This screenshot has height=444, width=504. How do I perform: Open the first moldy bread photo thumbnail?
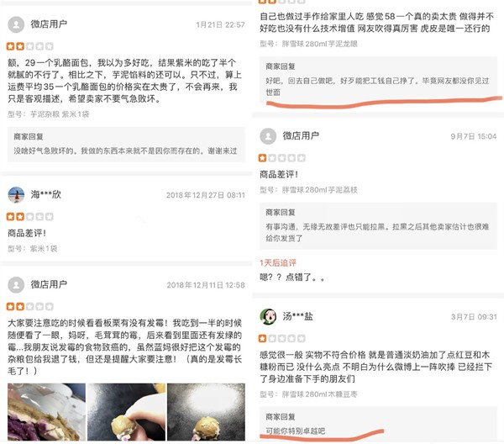46,412
